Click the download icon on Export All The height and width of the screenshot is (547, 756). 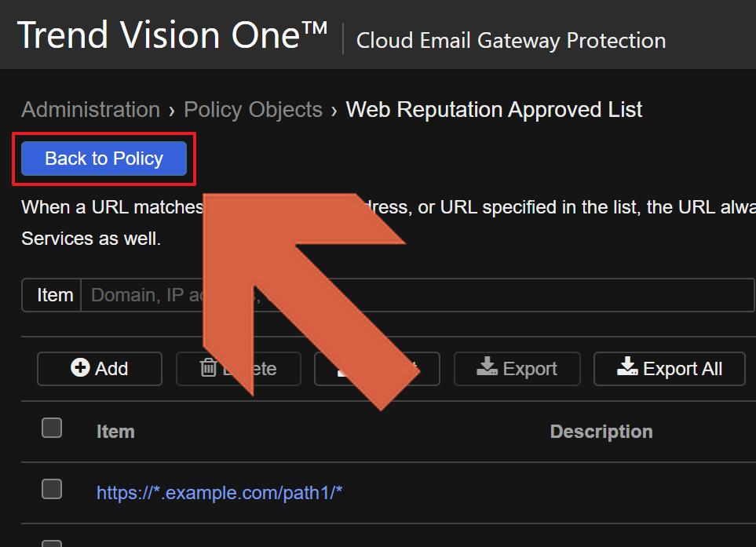point(627,368)
